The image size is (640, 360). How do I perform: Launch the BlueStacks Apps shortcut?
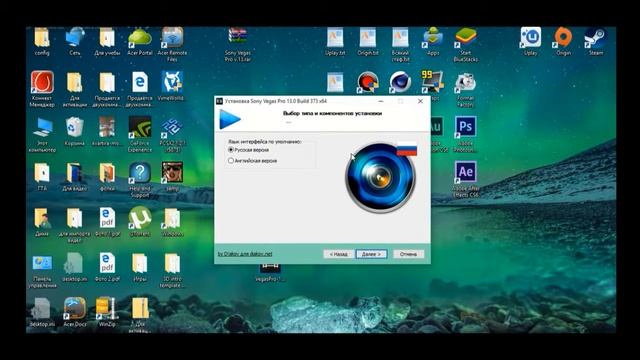coord(433,41)
